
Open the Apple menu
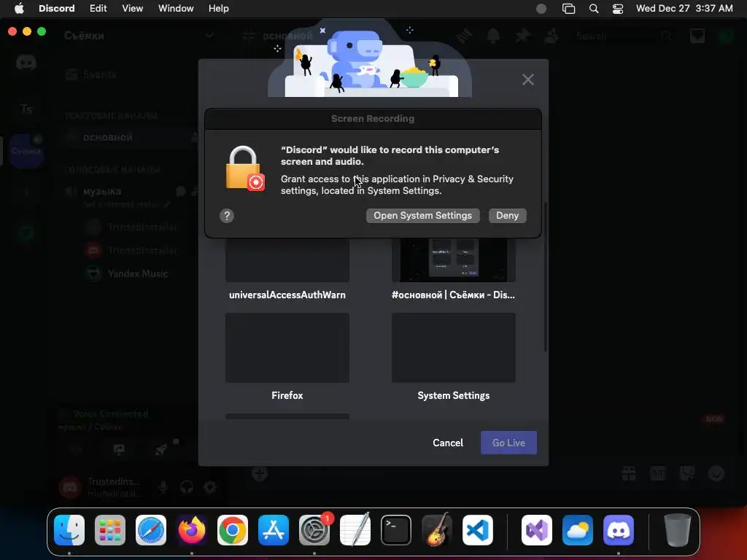19,9
